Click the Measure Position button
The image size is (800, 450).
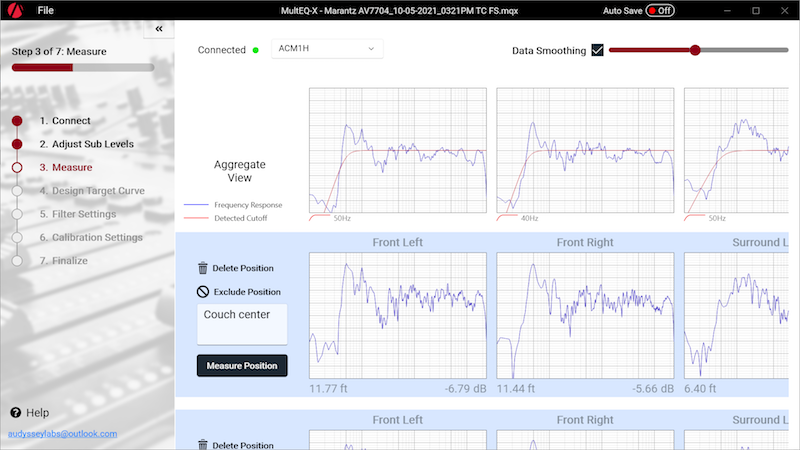click(x=242, y=366)
